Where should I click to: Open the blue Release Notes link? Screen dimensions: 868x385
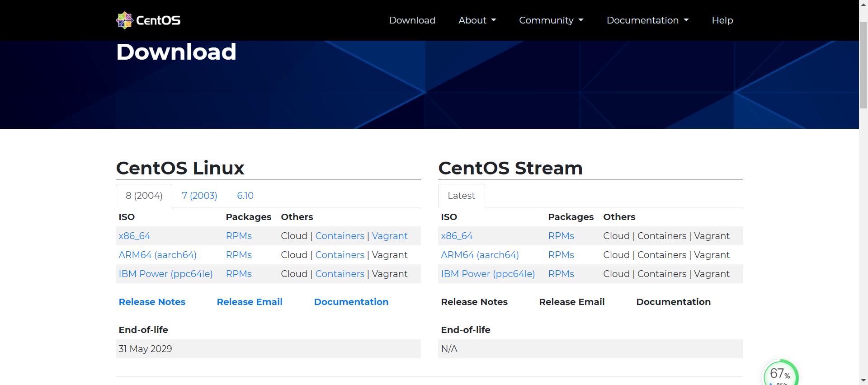pyautogui.click(x=152, y=302)
